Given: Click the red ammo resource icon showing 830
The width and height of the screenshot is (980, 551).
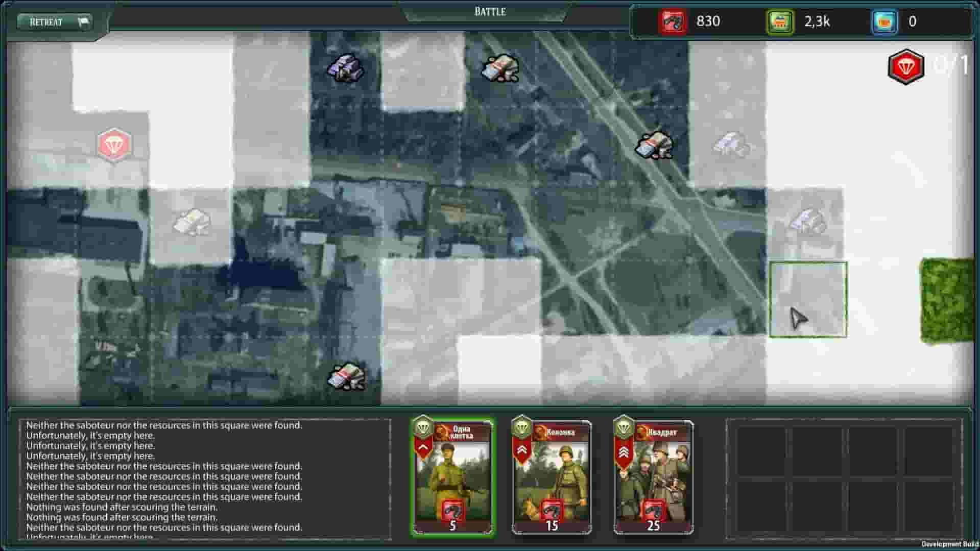Looking at the screenshot, I should [674, 21].
